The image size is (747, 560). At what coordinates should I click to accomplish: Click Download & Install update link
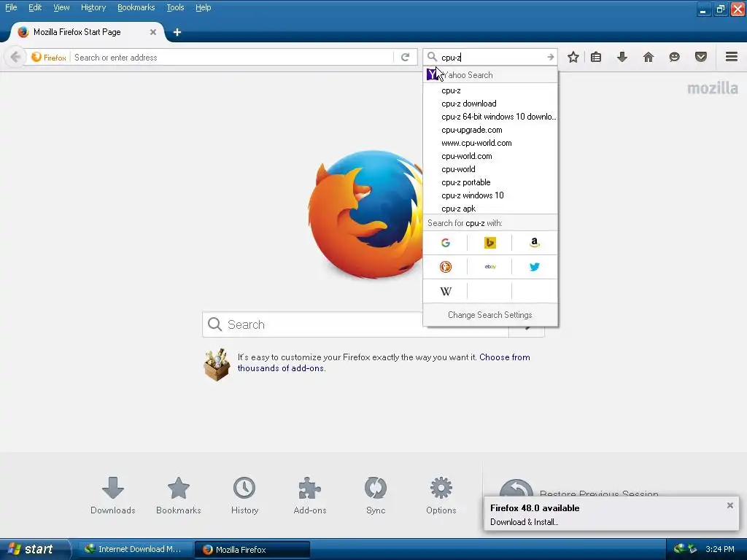point(524,522)
